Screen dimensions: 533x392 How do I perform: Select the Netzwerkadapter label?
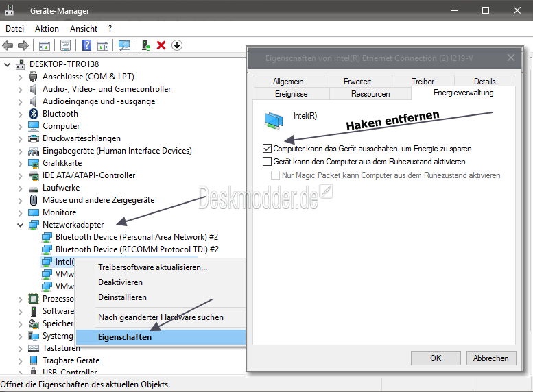73,225
